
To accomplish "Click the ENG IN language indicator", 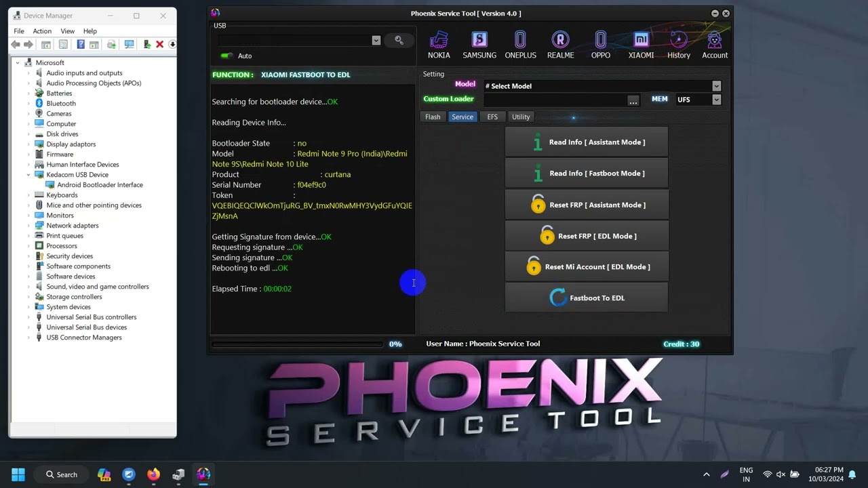I will (746, 474).
